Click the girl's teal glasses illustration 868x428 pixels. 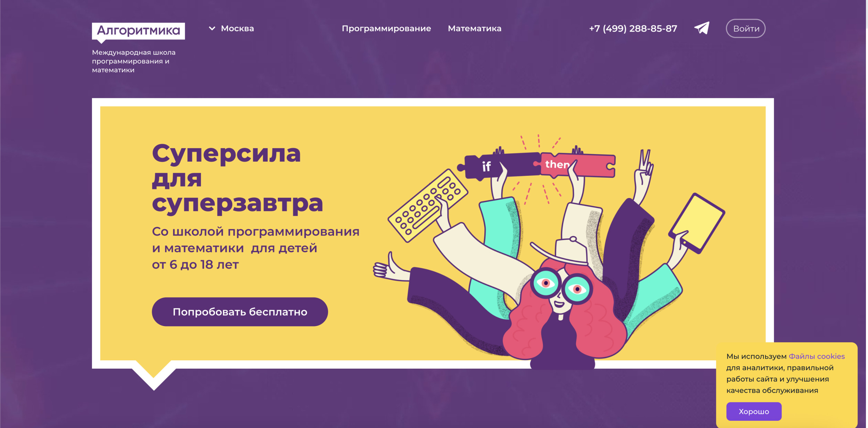tap(561, 286)
